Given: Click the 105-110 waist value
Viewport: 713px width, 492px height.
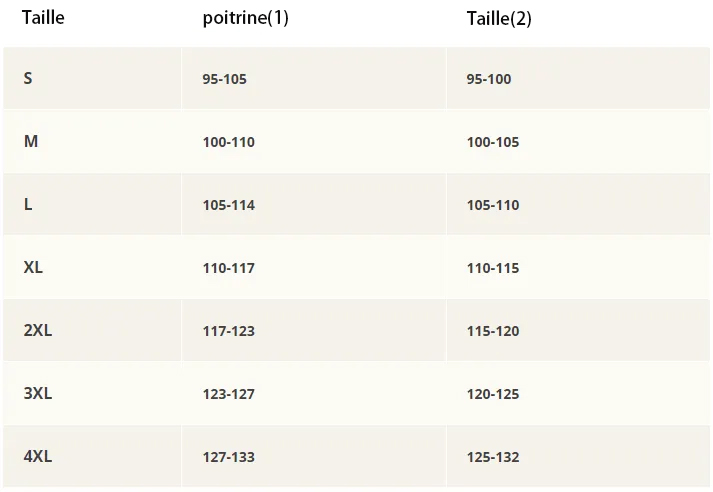Looking at the screenshot, I should (493, 205).
